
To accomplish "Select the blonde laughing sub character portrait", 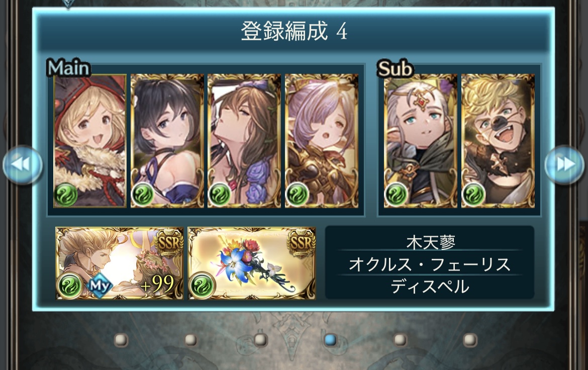I will coord(498,141).
